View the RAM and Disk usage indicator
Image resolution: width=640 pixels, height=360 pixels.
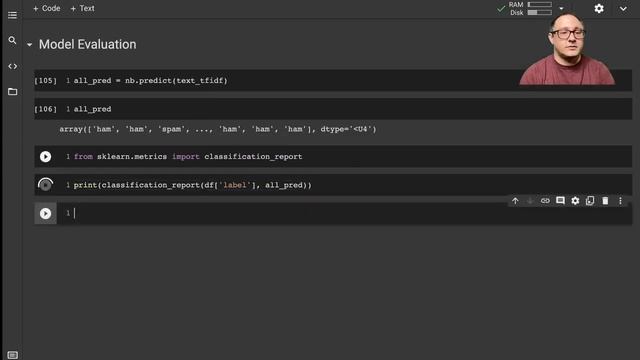point(530,8)
